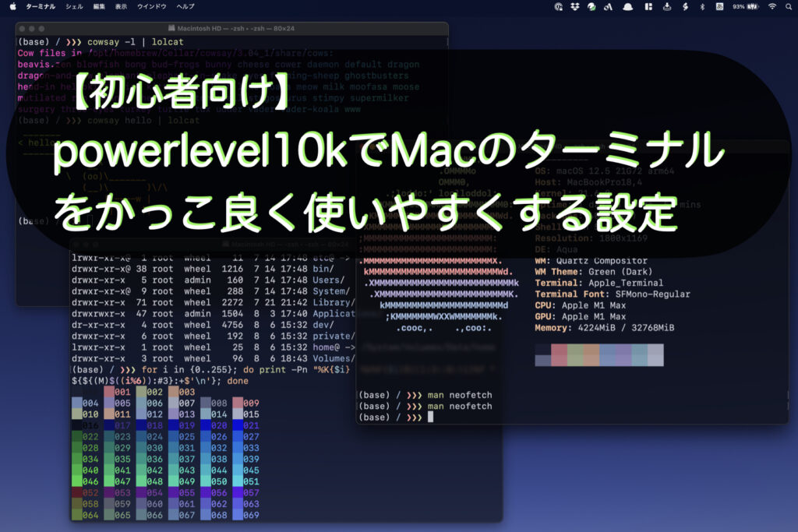Click the Dropbox menu bar icon

coord(575,6)
